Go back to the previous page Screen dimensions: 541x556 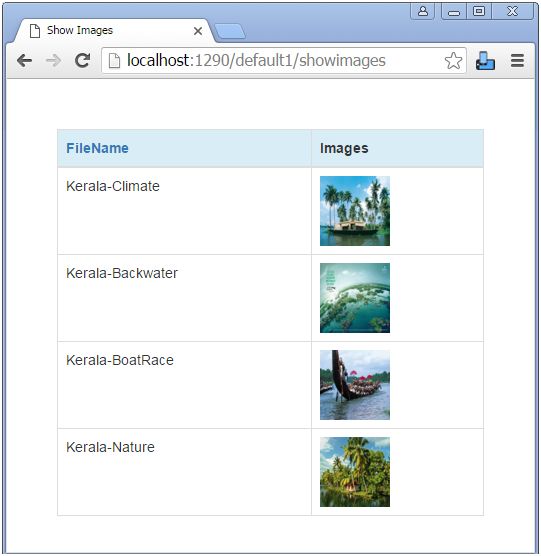(x=24, y=60)
